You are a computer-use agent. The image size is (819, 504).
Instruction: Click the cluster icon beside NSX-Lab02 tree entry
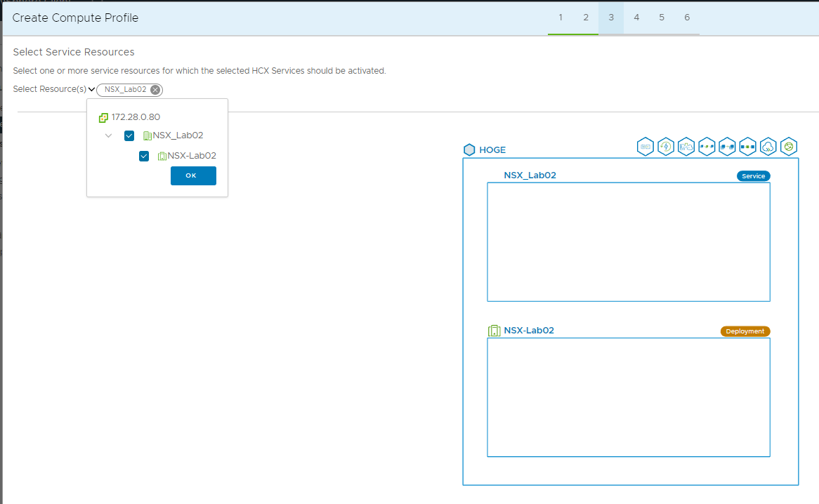(162, 156)
